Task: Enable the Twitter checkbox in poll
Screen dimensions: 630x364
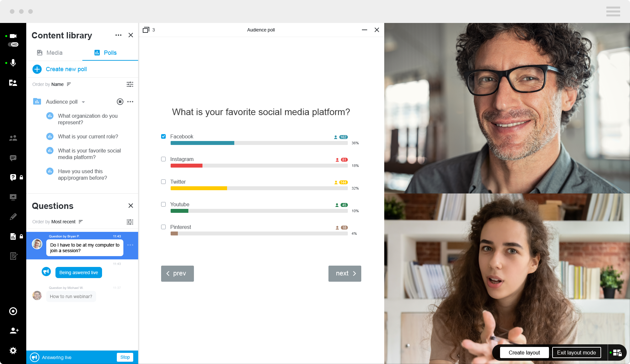Action: [164, 182]
